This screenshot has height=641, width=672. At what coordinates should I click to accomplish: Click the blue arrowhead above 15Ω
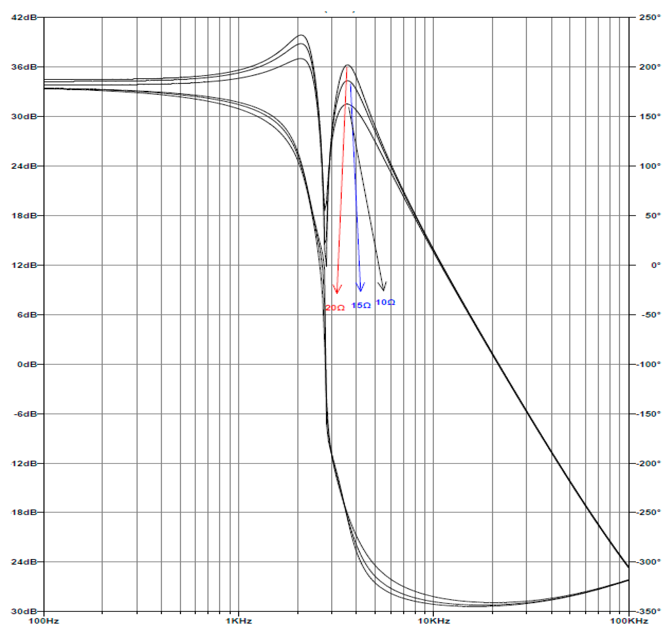coord(360,287)
